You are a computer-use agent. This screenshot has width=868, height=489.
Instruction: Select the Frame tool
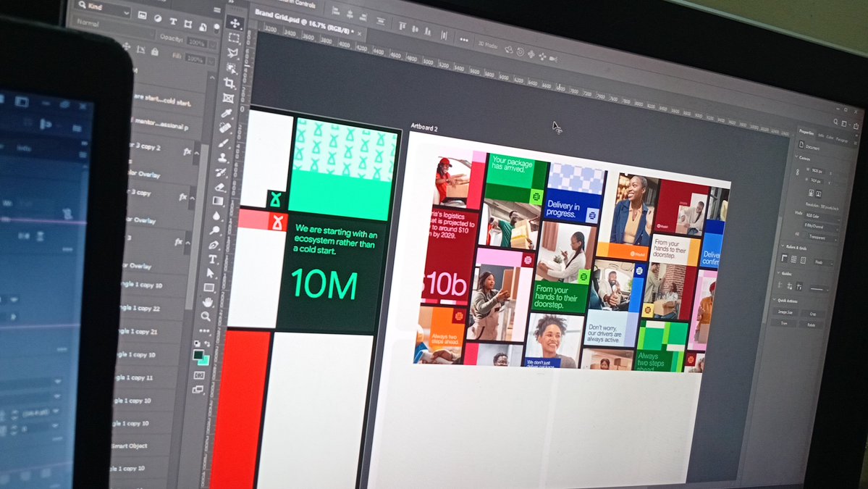(228, 98)
